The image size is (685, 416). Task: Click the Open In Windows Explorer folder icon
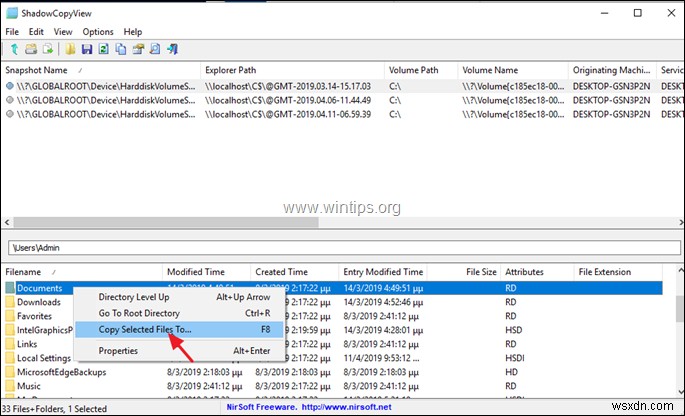pos(70,49)
